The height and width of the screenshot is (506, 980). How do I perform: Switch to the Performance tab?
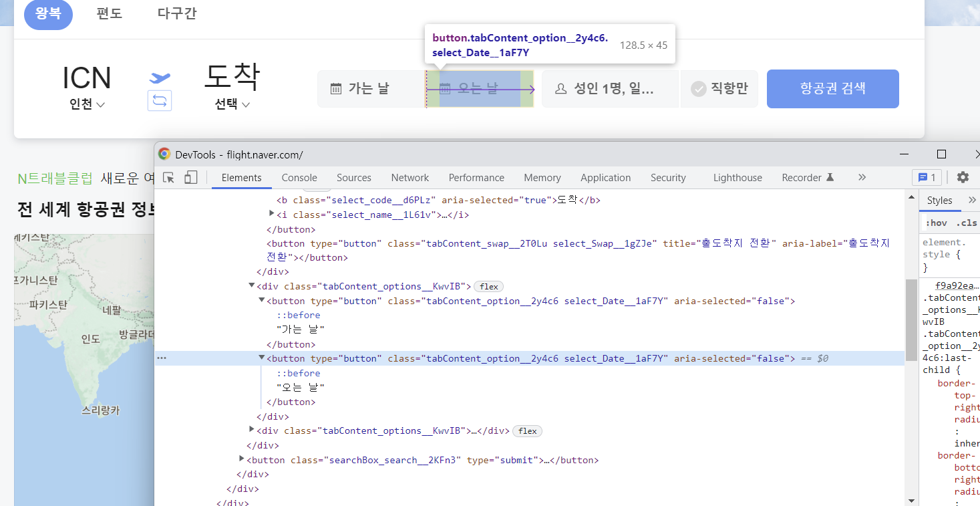[x=476, y=178]
